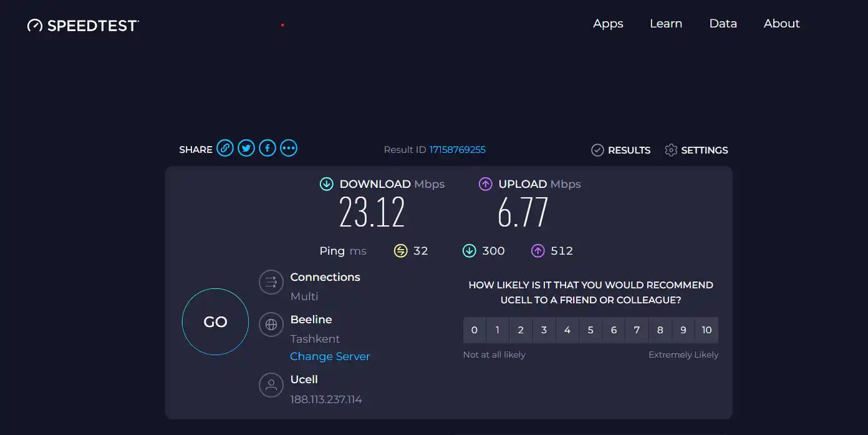Rate recommendation as 9
This screenshot has width=868, height=435.
tap(683, 330)
